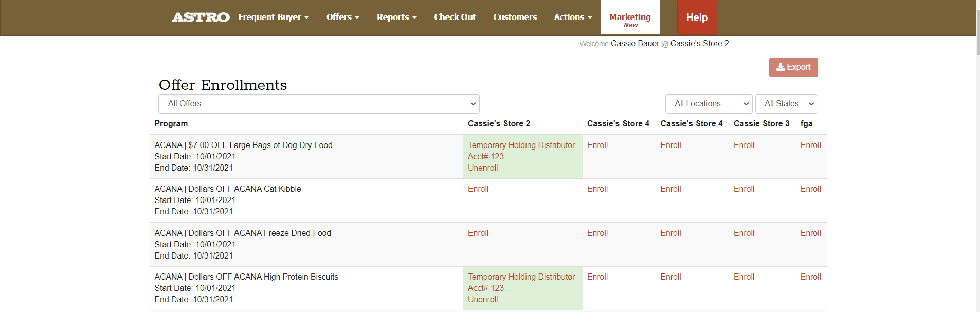980x312 pixels.
Task: Go to the Check Out page
Action: point(455,17)
